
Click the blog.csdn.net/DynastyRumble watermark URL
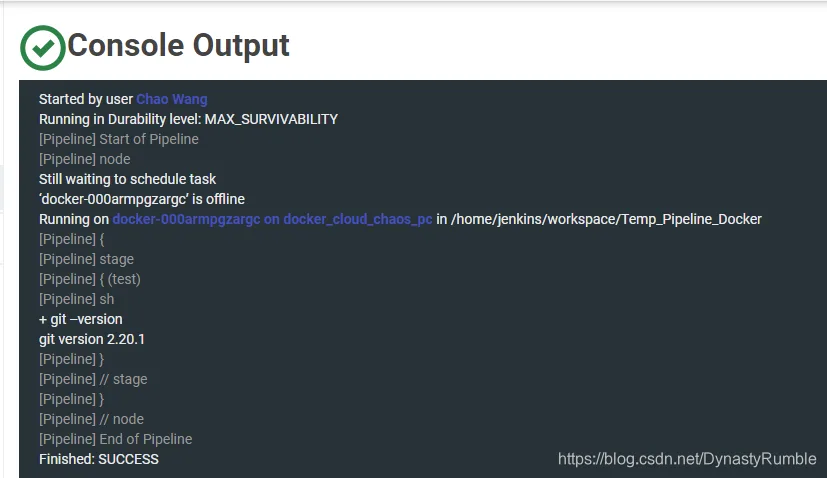point(687,459)
